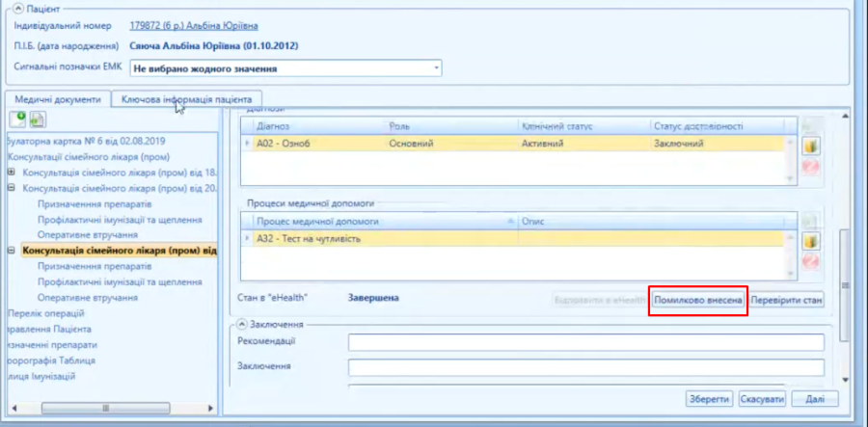This screenshot has height=427, width=868.
Task: Click the greyed Відправити в eHealth button
Action: click(x=600, y=301)
